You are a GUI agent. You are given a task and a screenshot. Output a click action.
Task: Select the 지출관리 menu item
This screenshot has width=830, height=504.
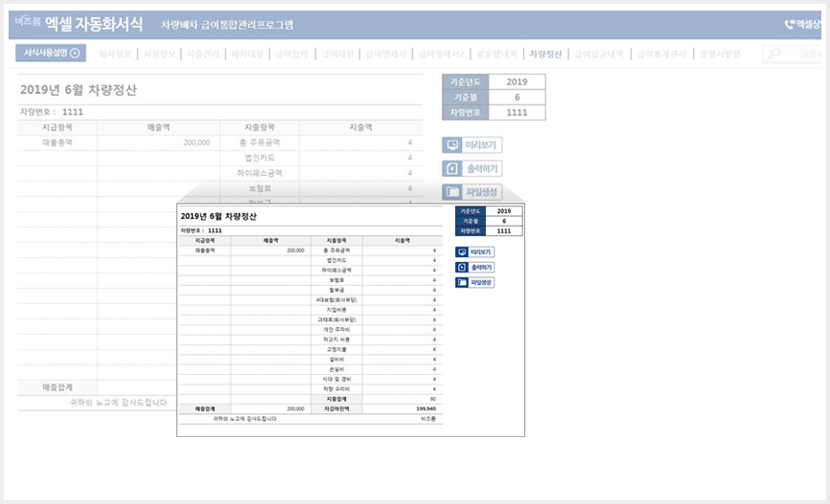(x=203, y=54)
